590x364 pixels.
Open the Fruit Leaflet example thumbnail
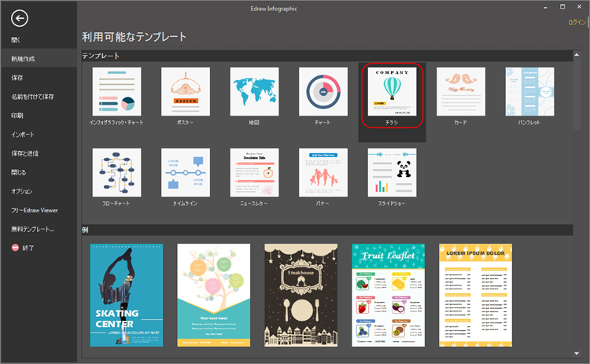click(x=388, y=295)
